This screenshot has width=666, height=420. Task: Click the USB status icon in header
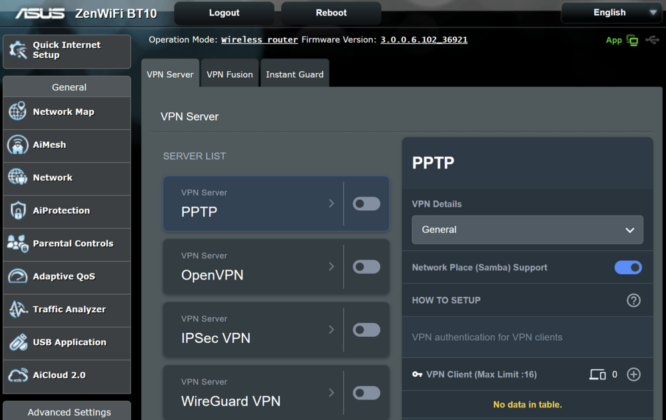(652, 40)
